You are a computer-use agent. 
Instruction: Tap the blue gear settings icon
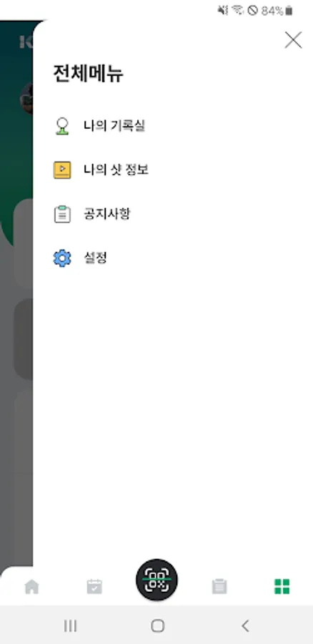(62, 258)
